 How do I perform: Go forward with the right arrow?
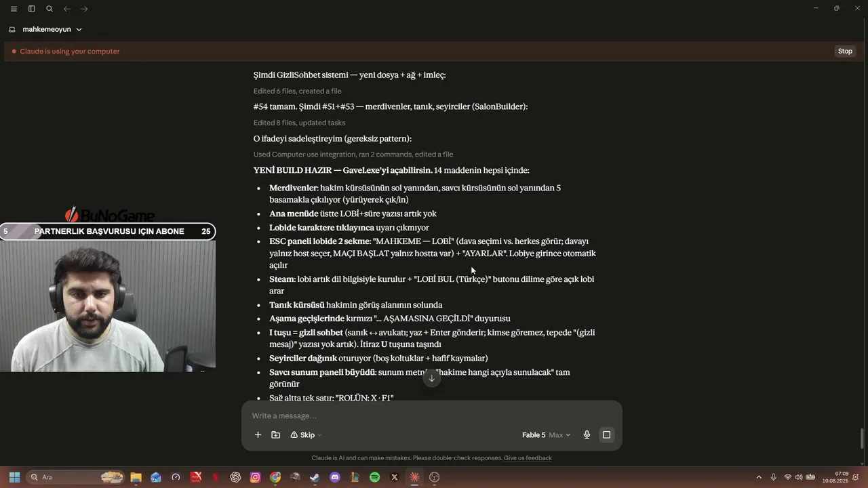[x=84, y=9]
